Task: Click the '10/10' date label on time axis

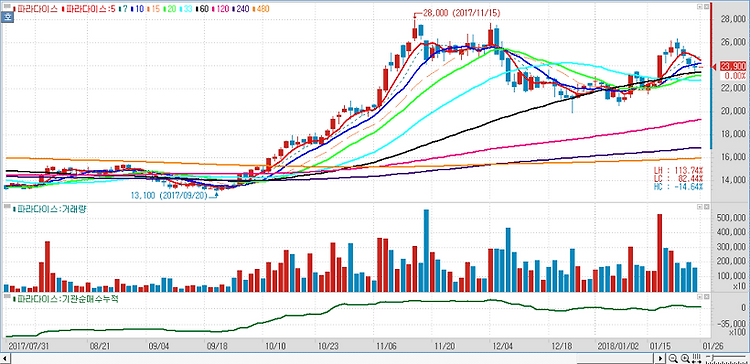Action: [x=275, y=345]
